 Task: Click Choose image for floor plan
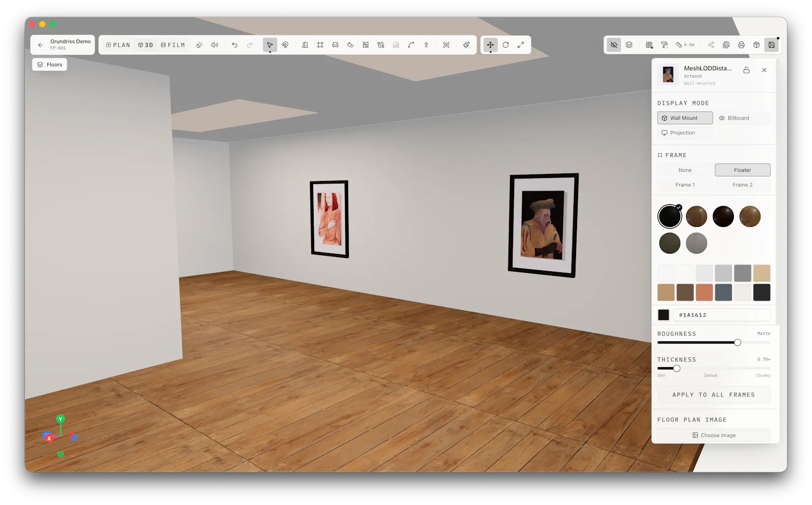pyautogui.click(x=714, y=436)
